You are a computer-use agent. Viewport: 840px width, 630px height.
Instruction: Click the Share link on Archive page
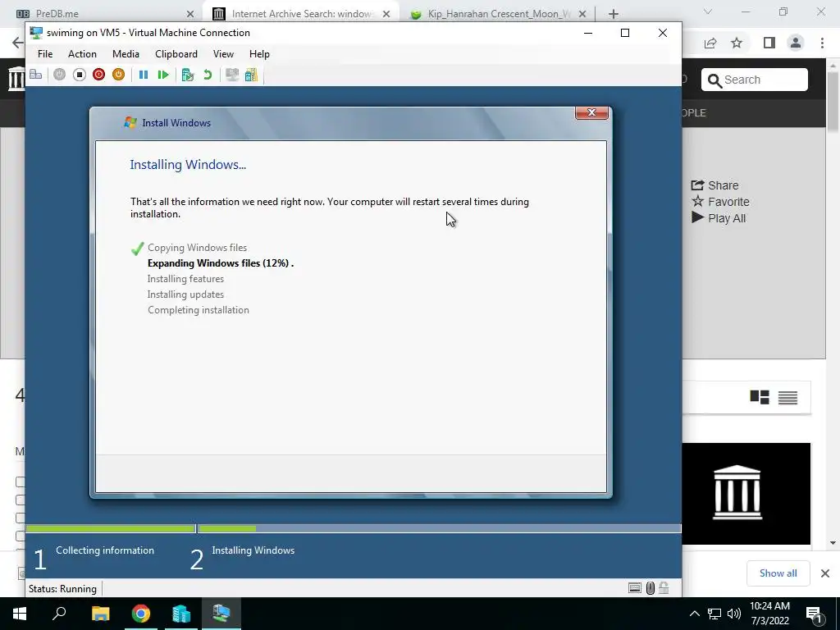click(714, 185)
